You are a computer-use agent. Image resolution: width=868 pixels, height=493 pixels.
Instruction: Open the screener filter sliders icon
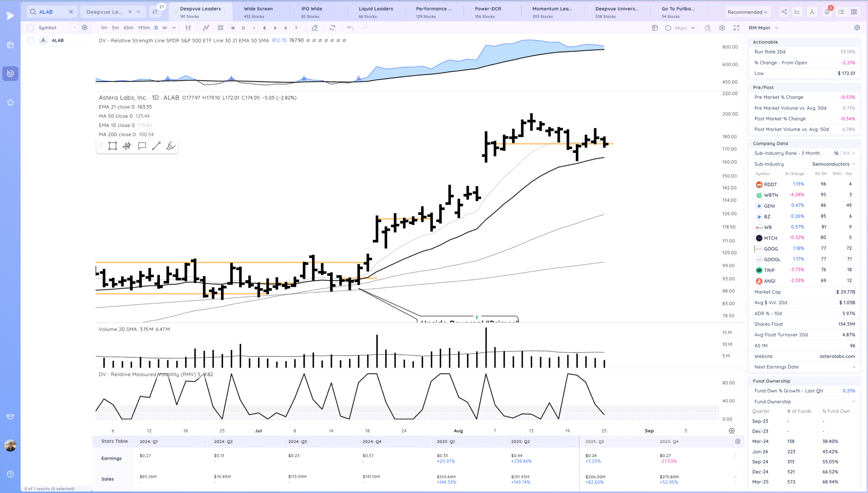[x=155, y=12]
